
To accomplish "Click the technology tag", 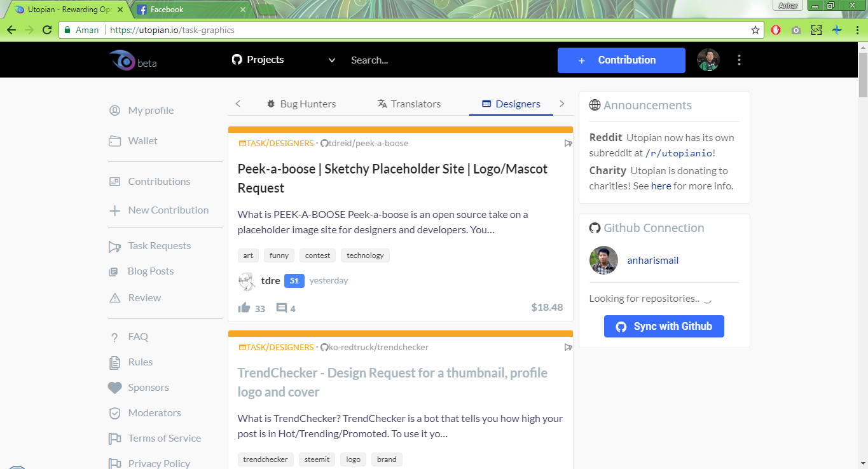I will tap(365, 255).
